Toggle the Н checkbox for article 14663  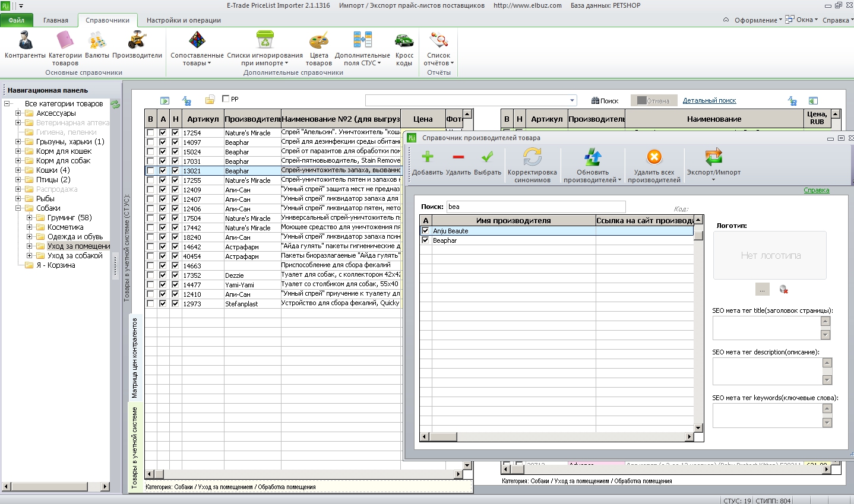point(175,266)
